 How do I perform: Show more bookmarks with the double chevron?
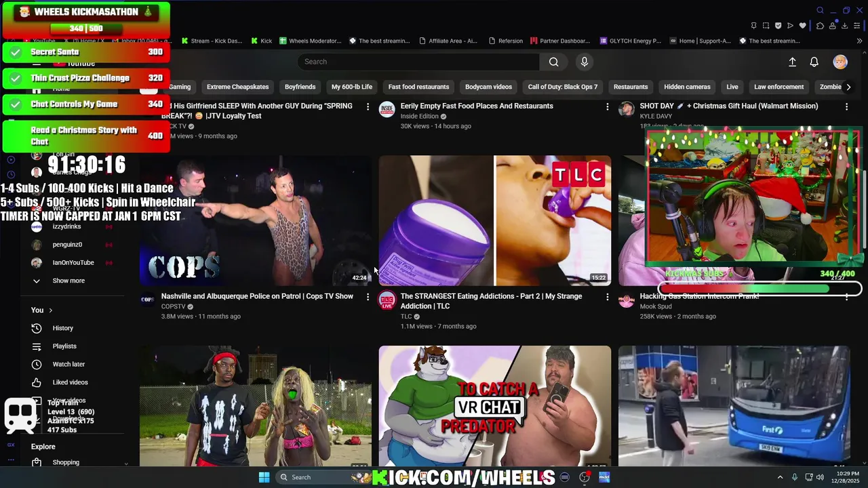[x=860, y=41]
